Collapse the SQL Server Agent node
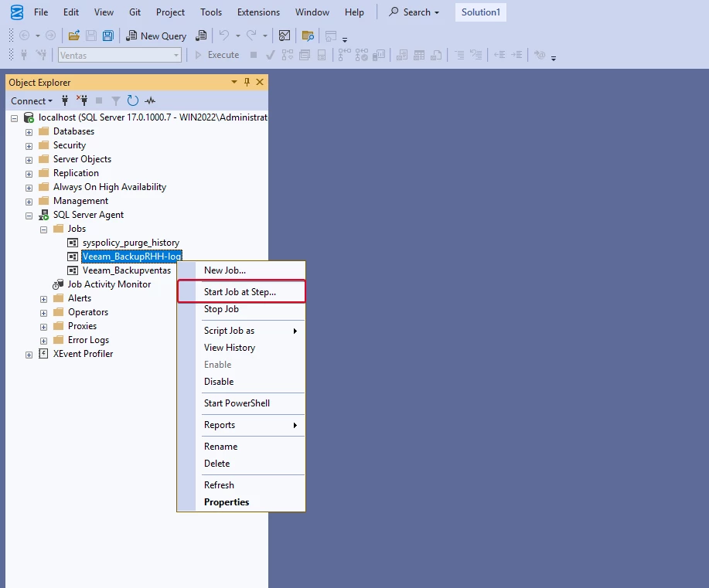 click(29, 216)
